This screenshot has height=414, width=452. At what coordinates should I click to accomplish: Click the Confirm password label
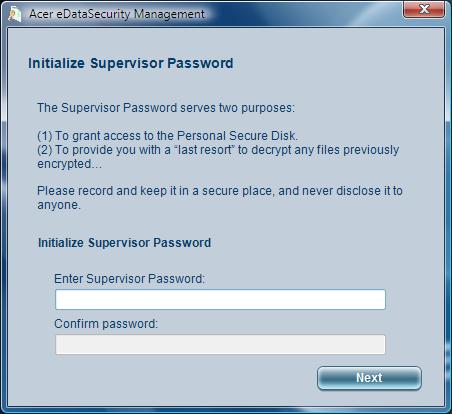click(x=106, y=324)
